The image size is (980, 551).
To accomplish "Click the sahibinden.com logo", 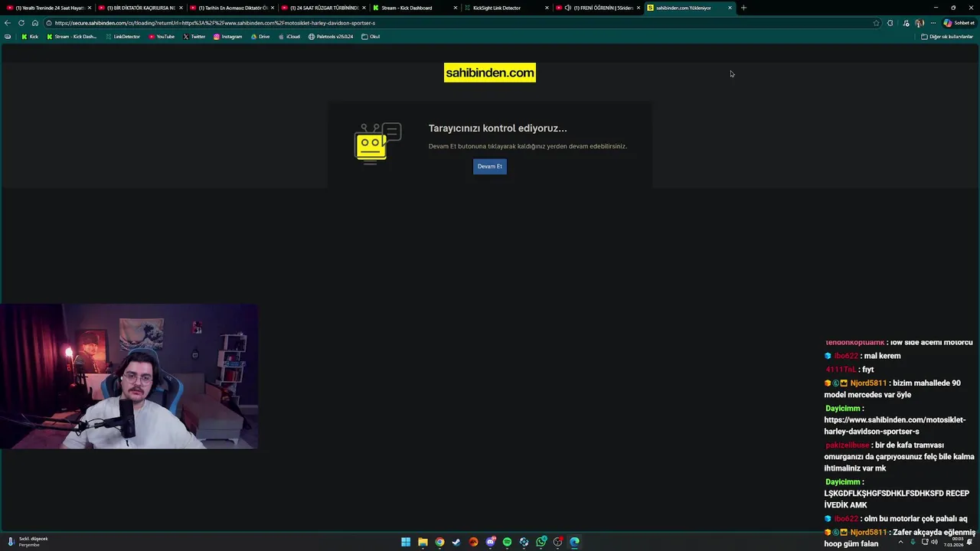I will (490, 73).
